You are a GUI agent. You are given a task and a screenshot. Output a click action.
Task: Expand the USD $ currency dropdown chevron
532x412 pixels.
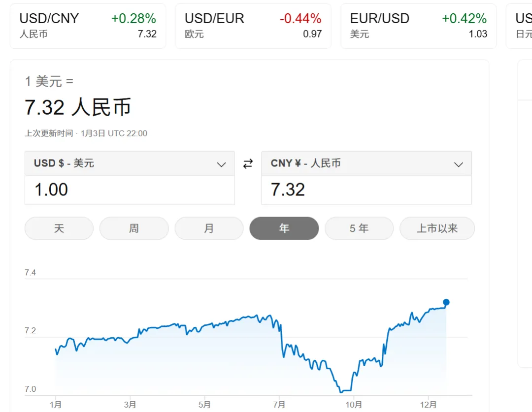(x=221, y=164)
